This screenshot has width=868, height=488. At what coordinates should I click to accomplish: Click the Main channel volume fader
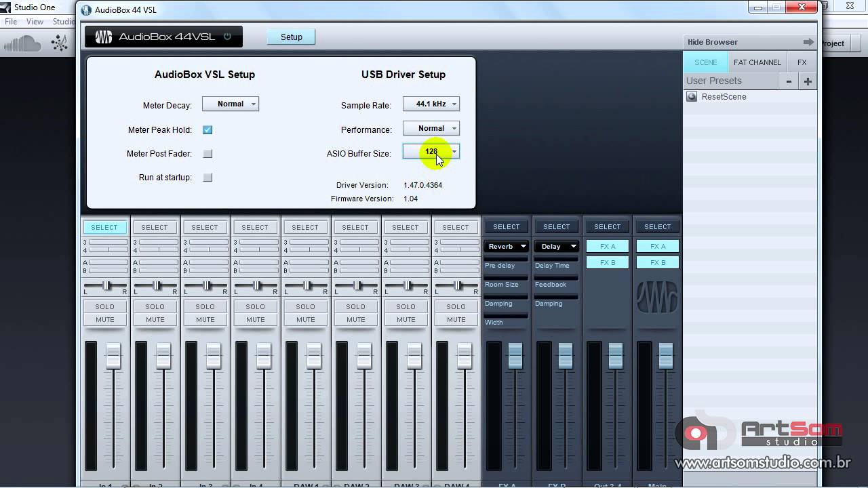click(666, 355)
